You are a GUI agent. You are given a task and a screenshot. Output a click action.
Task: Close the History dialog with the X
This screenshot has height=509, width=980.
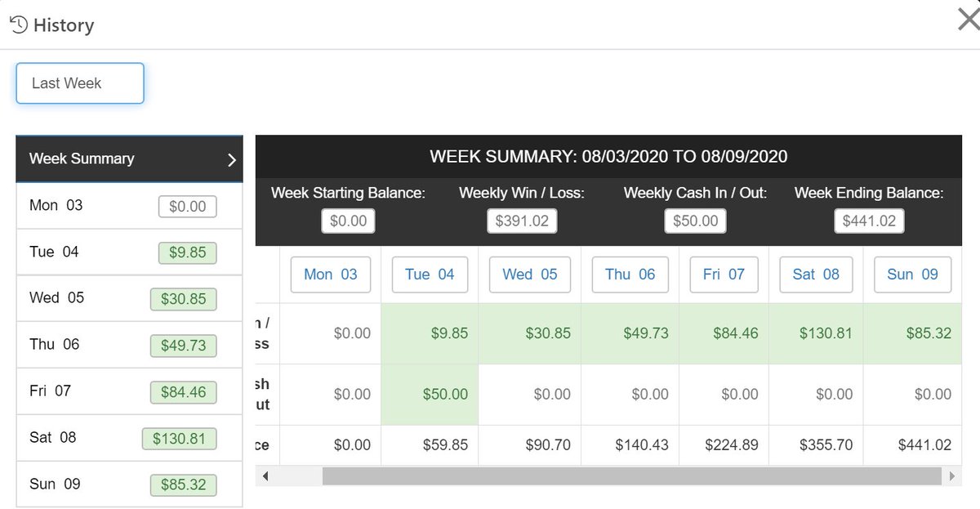click(969, 19)
